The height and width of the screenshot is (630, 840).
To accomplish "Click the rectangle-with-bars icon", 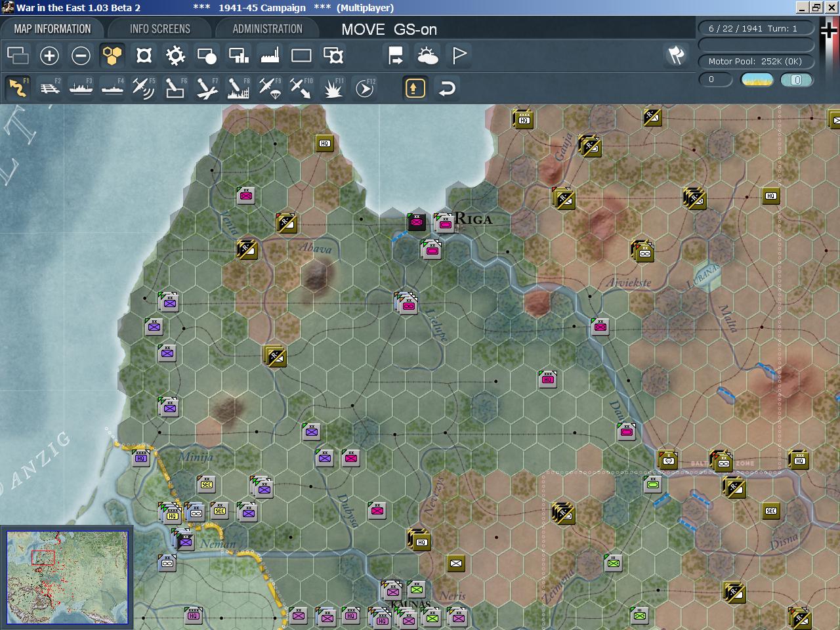I will click(x=238, y=56).
